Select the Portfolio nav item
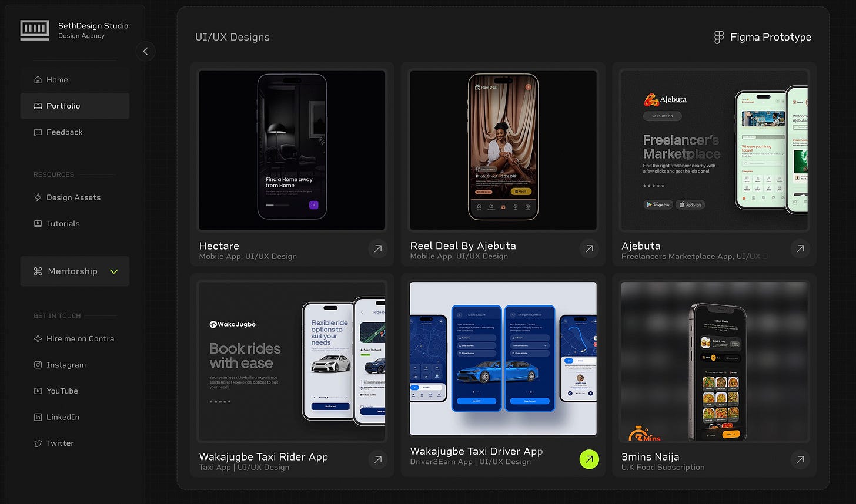Image resolution: width=856 pixels, height=504 pixels. tap(75, 106)
